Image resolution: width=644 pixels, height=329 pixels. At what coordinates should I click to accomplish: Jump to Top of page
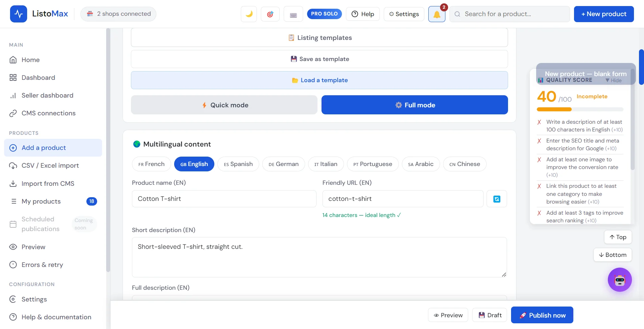[x=618, y=237]
